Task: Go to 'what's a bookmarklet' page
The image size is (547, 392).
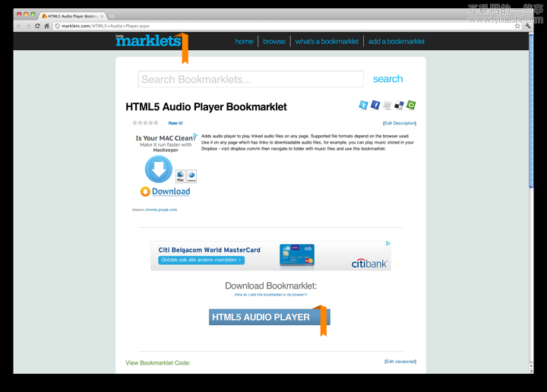Action: click(327, 42)
